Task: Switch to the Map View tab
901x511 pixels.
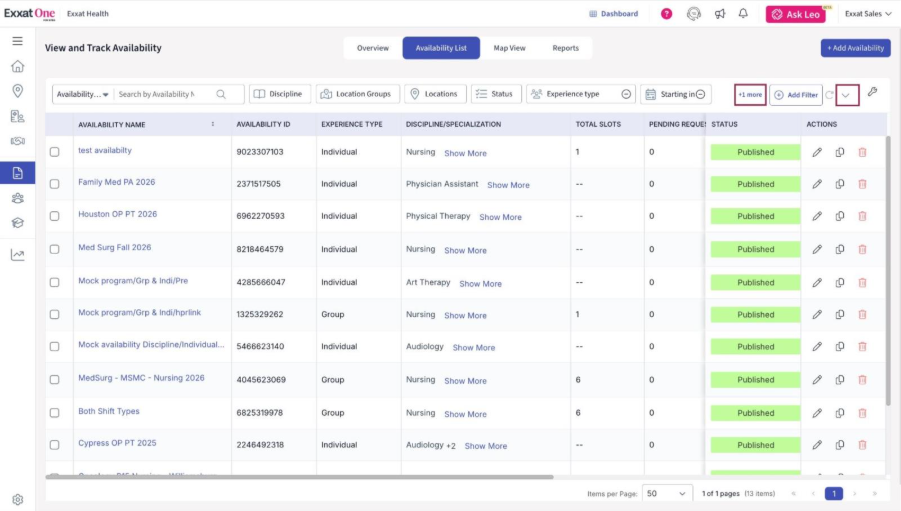Action: pyautogui.click(x=509, y=48)
